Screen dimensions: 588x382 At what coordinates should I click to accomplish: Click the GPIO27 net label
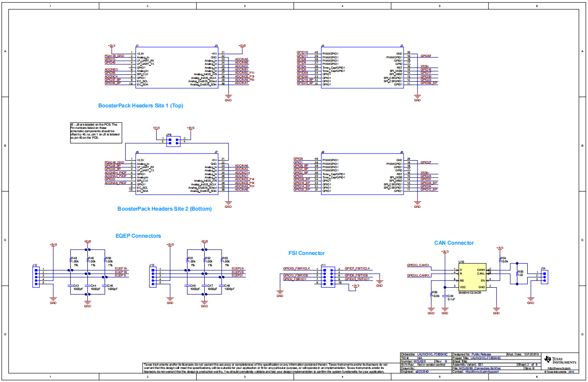(426, 162)
